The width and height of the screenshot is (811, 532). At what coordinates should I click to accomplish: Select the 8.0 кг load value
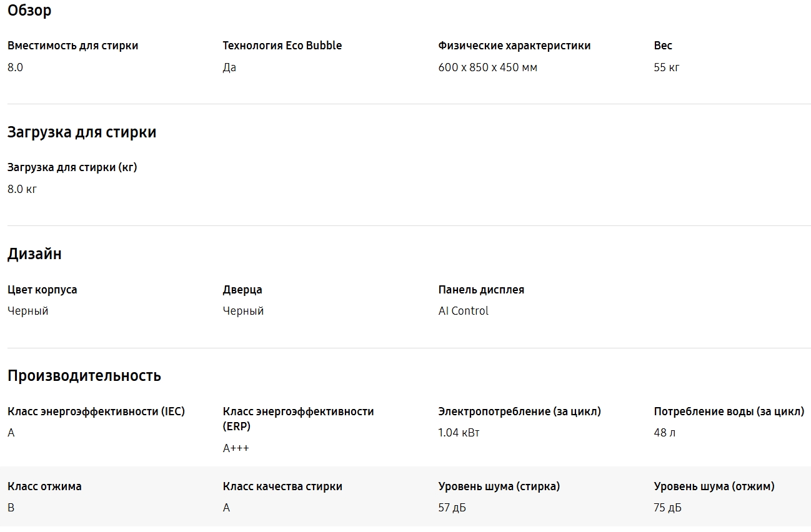click(22, 189)
